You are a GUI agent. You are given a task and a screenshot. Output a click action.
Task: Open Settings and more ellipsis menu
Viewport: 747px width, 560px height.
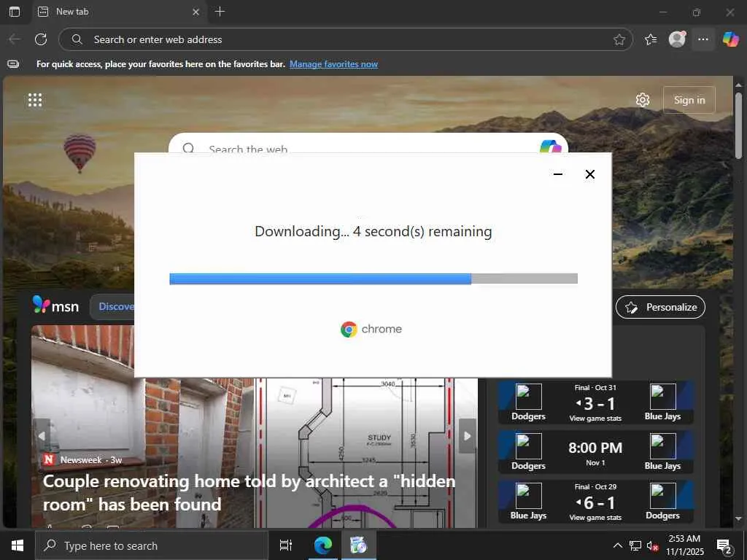703,39
